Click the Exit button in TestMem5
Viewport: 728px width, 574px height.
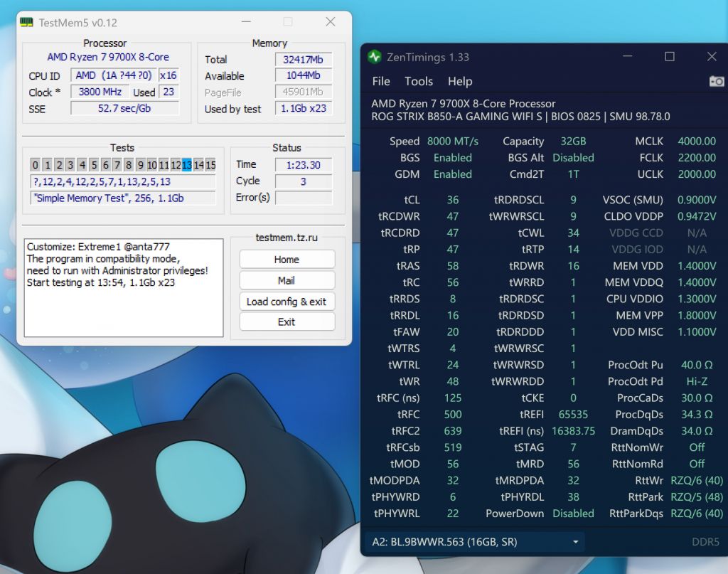point(287,322)
